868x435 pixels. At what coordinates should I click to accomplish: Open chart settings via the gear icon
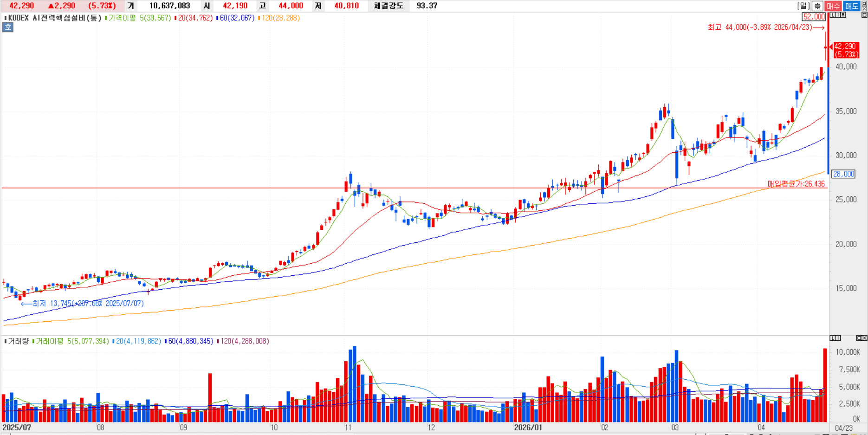pyautogui.click(x=817, y=6)
